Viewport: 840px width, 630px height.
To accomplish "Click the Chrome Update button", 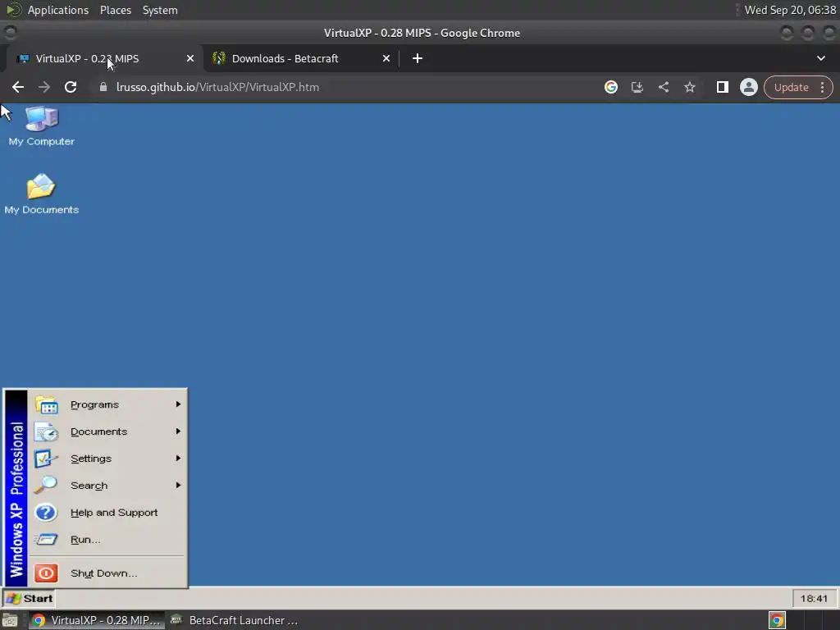I will click(791, 87).
